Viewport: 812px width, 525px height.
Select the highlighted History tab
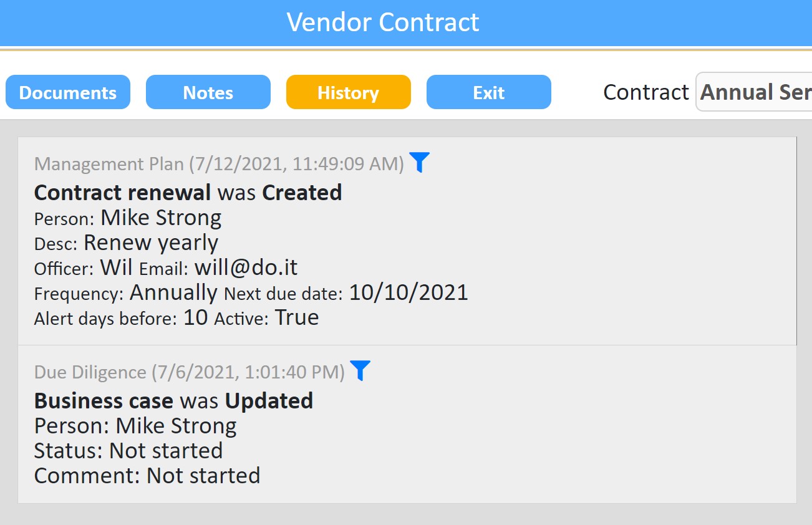(x=349, y=92)
